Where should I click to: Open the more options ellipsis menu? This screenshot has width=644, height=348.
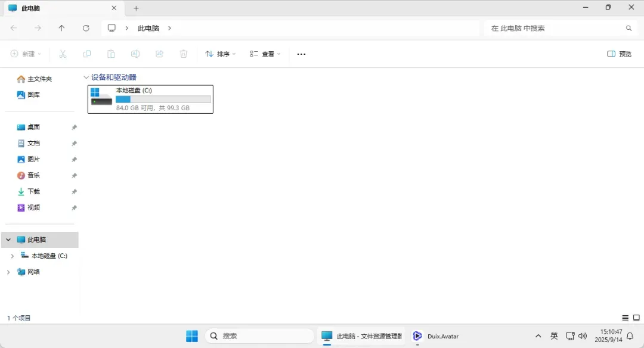click(x=301, y=54)
